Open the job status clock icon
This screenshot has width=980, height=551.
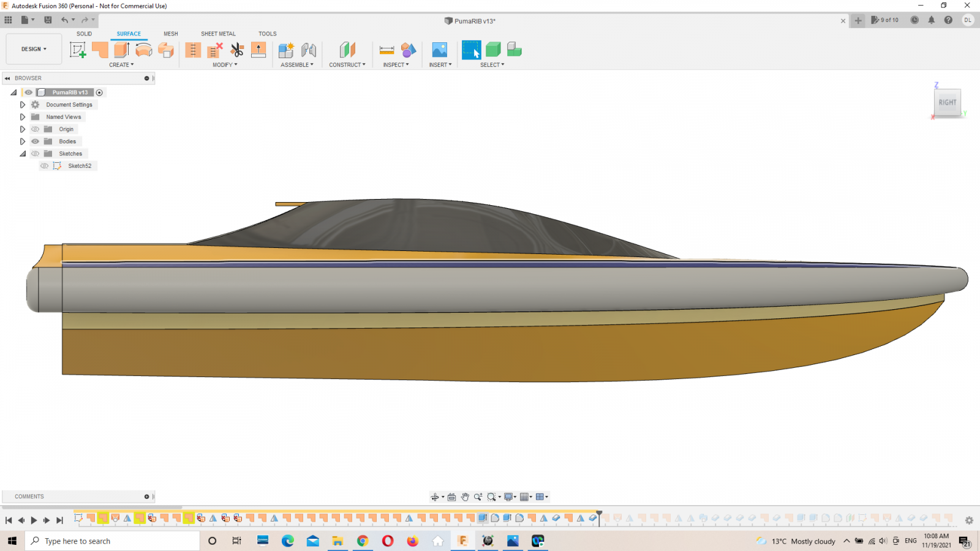point(914,20)
